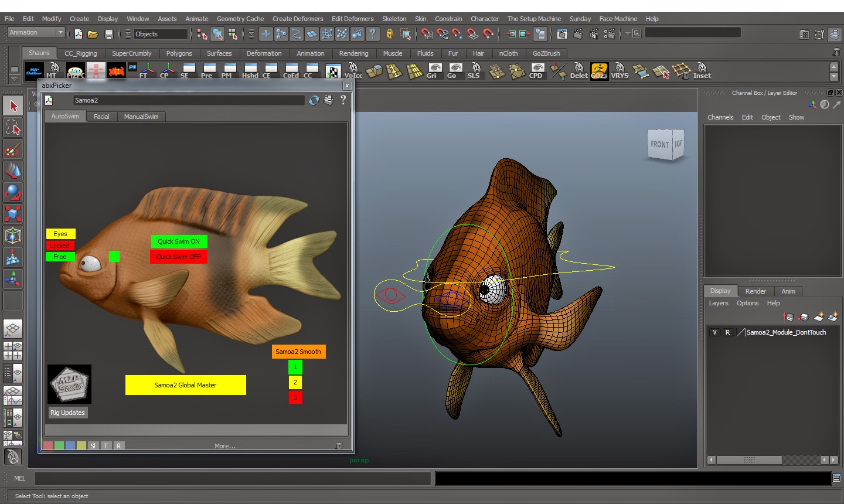
Task: Open the Create Deformers menu
Action: coord(298,19)
